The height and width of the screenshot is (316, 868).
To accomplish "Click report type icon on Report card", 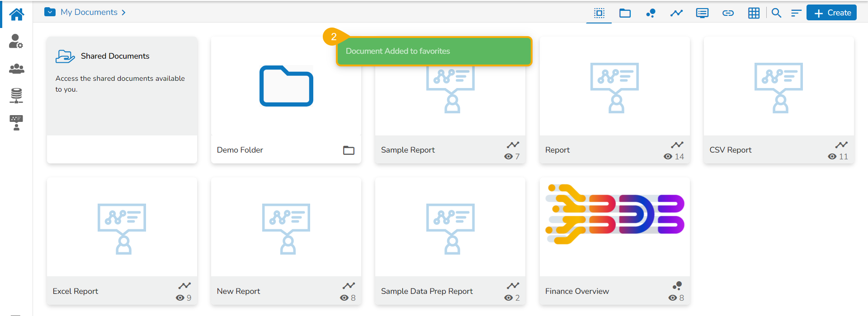I will pos(677,145).
